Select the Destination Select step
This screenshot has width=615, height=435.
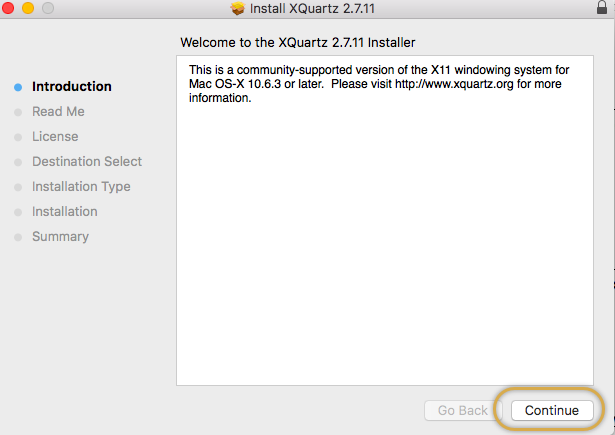pos(87,162)
